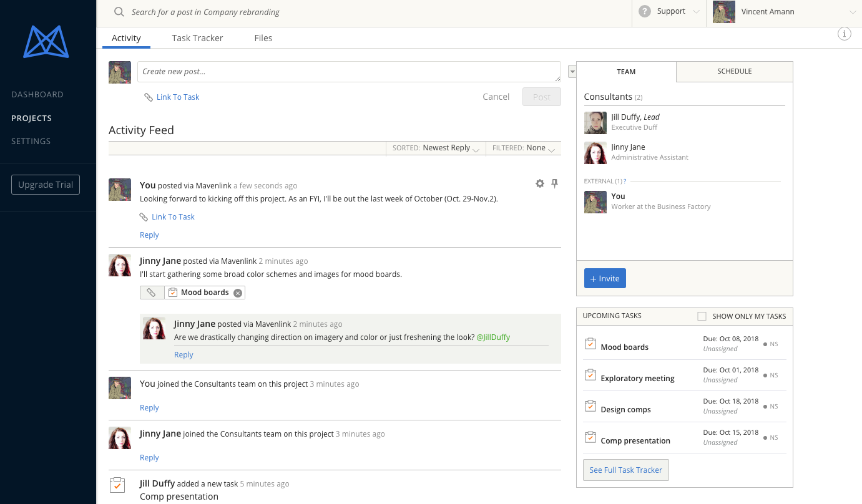Click the Mavenlink logo in sidebar
The height and width of the screenshot is (504, 862).
[x=46, y=42]
